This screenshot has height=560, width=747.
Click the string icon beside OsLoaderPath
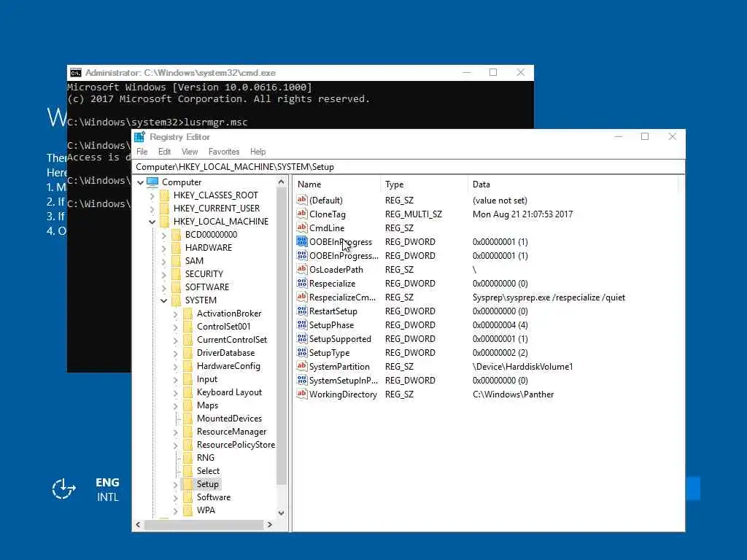pyautogui.click(x=301, y=270)
